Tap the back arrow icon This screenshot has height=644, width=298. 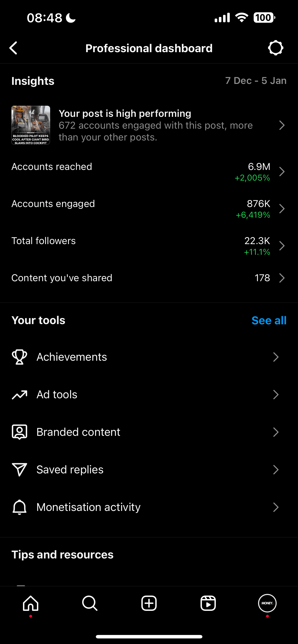[x=13, y=48]
